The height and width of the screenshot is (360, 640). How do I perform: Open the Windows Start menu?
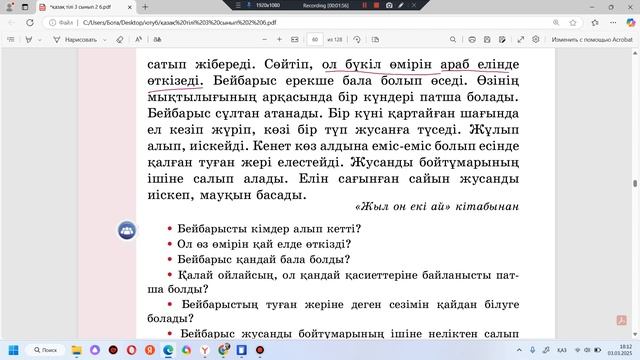(x=13, y=350)
